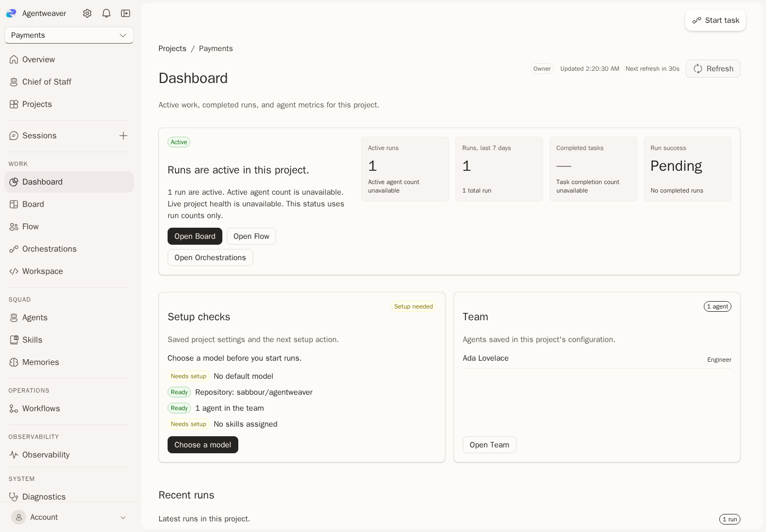Click the Orchestrations icon in the sidebar

pos(14,249)
